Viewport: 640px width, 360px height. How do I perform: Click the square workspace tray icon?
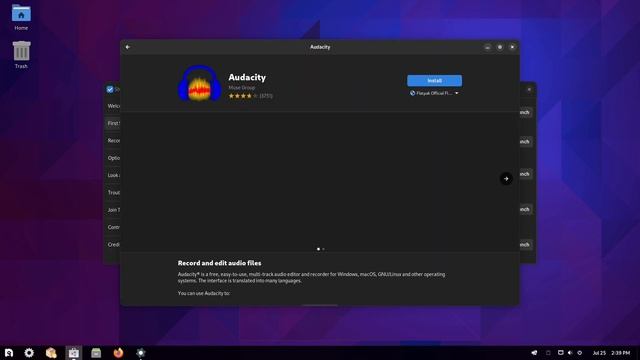[548, 353]
